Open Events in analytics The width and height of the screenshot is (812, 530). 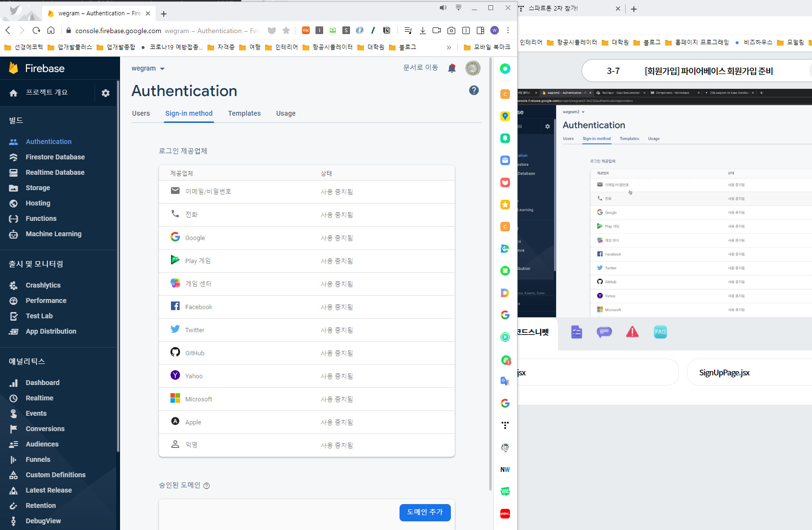click(36, 413)
